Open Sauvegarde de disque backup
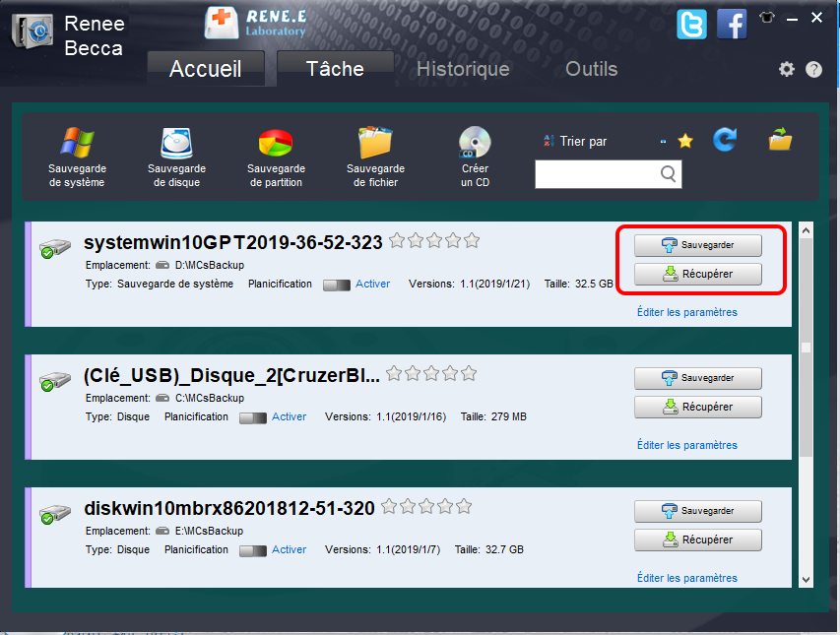This screenshot has height=635, width=840. pyautogui.click(x=177, y=157)
